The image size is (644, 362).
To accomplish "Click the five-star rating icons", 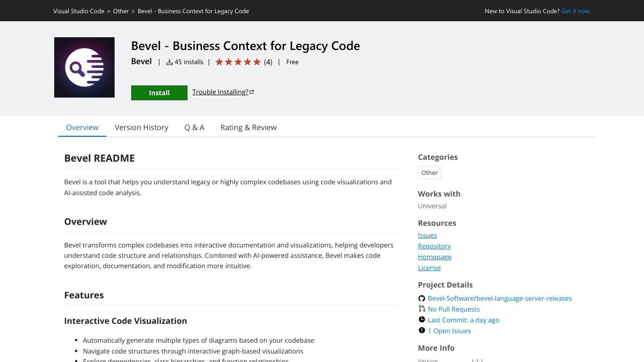I will coord(238,62).
